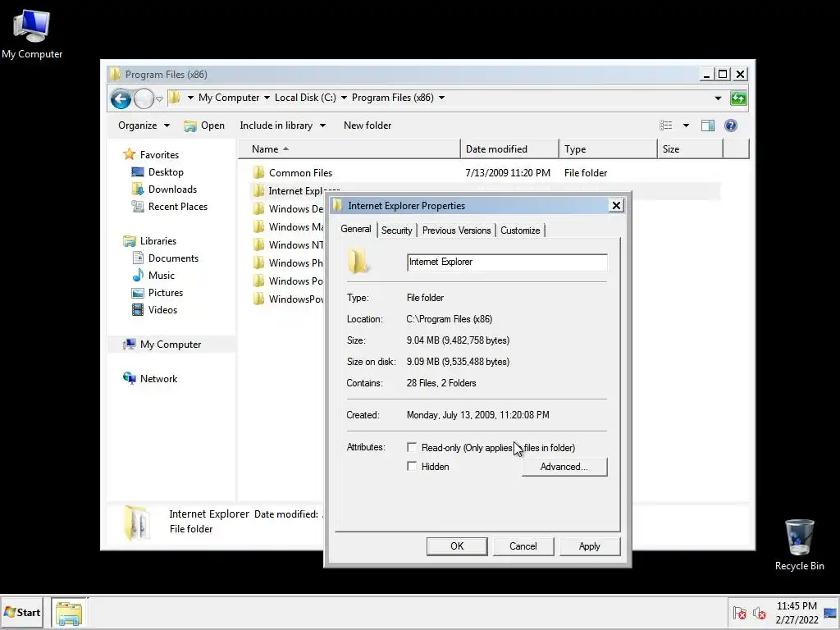This screenshot has height=630, width=840.
Task: Open My Computer desktop icon
Action: (32, 33)
